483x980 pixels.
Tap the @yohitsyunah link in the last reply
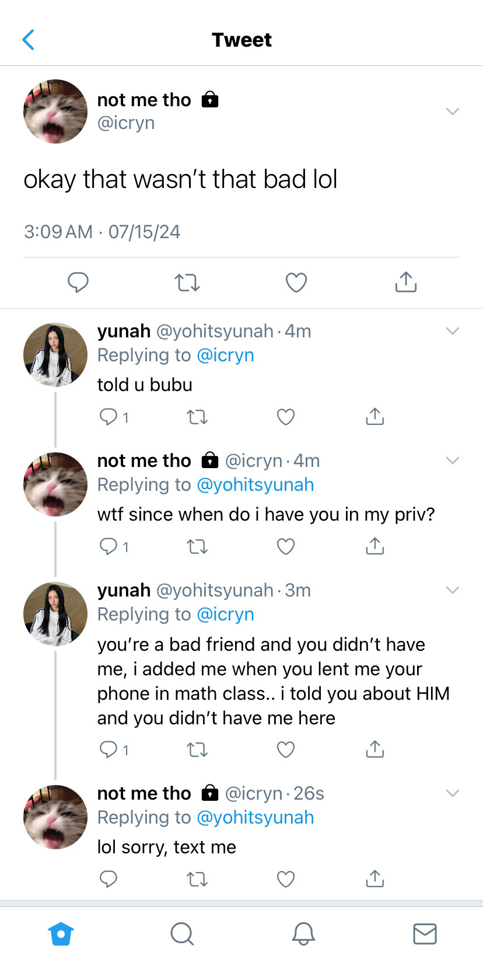click(256, 818)
